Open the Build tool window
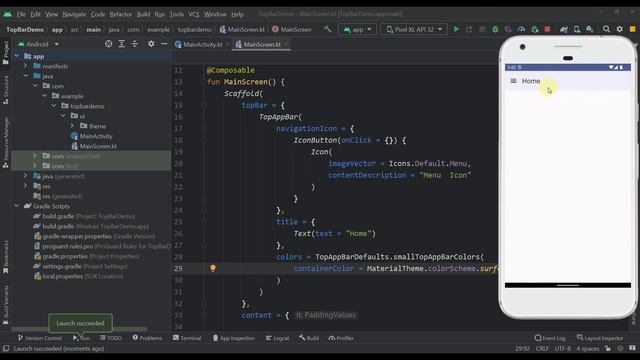 (x=309, y=338)
